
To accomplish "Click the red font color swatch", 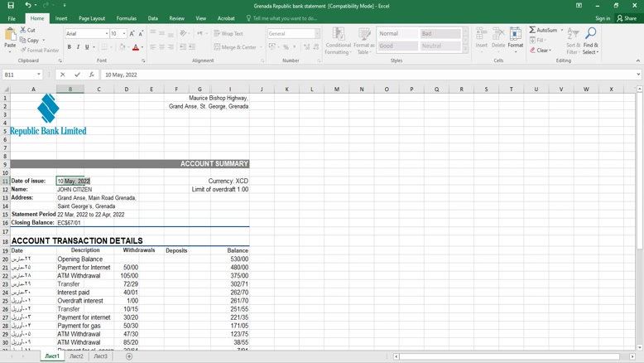I will click(x=136, y=48).
